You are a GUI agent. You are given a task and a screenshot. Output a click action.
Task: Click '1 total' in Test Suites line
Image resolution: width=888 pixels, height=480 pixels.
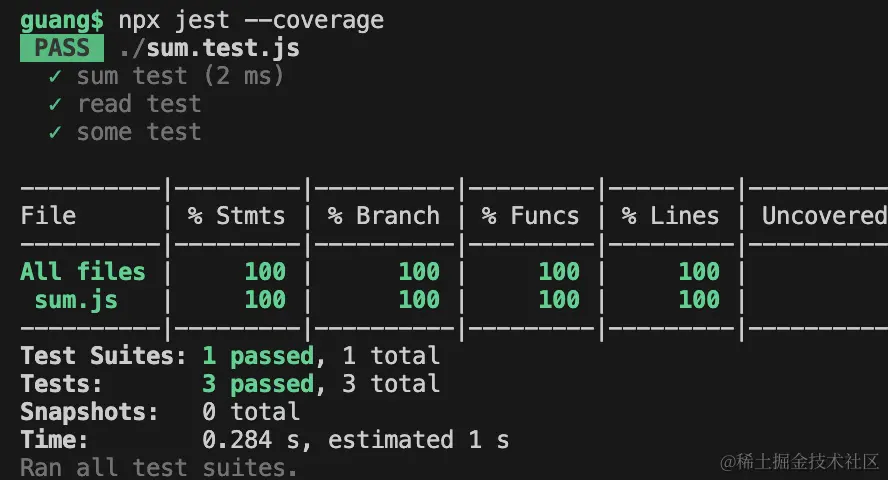point(391,356)
